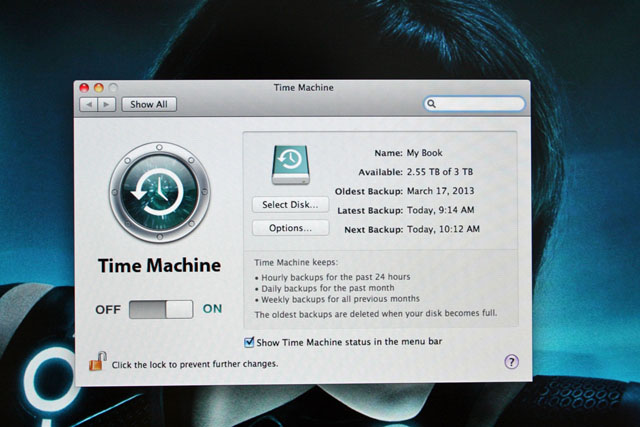Click the 'March 17, 2013' oldest backup date
This screenshot has width=640, height=427.
click(x=440, y=191)
